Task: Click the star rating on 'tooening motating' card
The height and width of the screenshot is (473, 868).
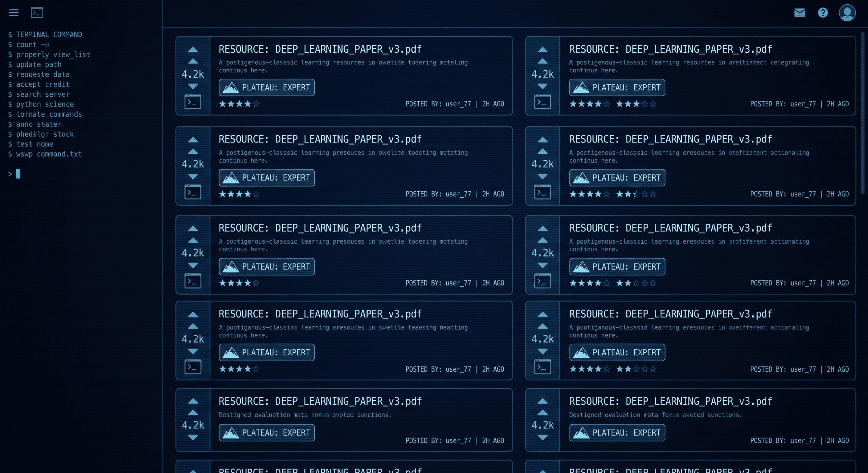Action: pos(239,283)
